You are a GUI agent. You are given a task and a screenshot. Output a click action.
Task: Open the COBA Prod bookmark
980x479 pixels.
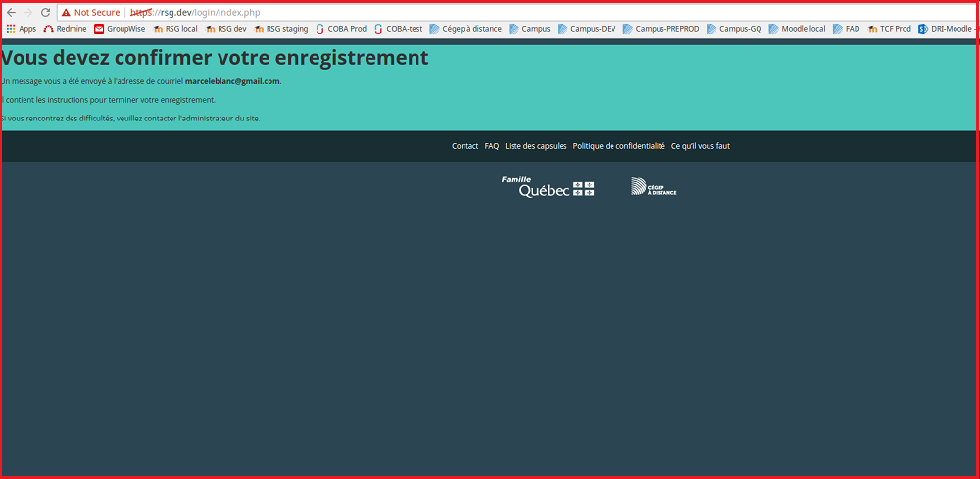[x=341, y=29]
